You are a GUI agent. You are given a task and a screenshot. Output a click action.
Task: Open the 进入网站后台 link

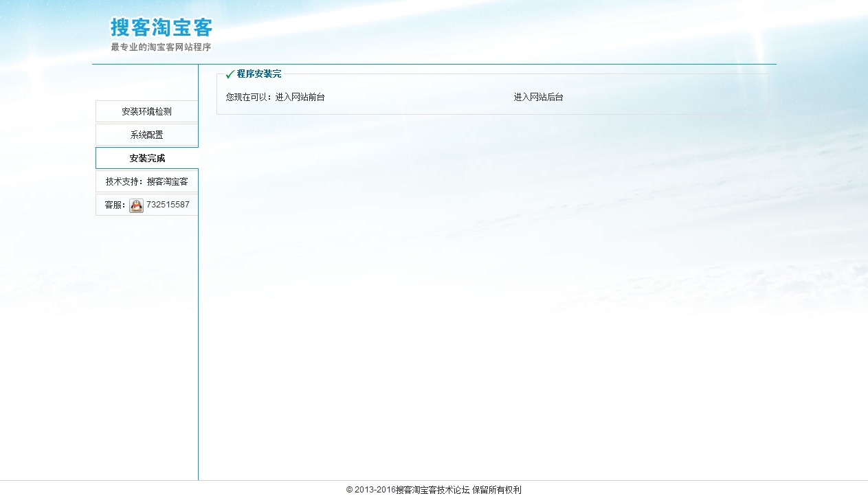tap(539, 98)
